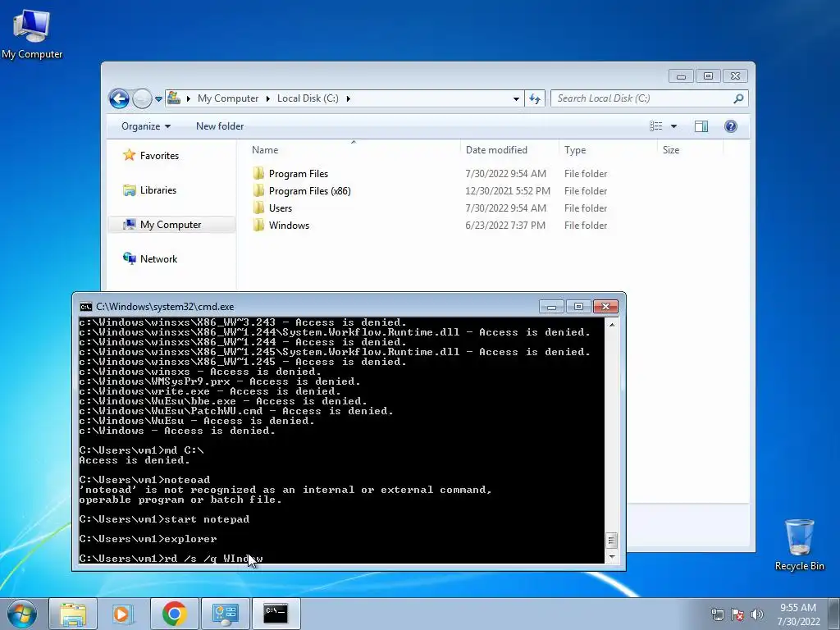Viewport: 840px width, 630px height.
Task: Click date 6/23/2022 7:37 PM cell
Action: (x=505, y=225)
